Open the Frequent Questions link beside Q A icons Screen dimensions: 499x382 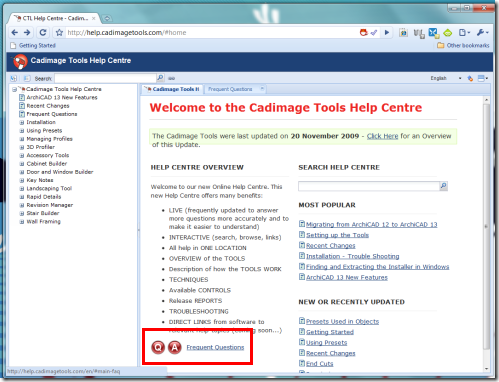coord(215,347)
